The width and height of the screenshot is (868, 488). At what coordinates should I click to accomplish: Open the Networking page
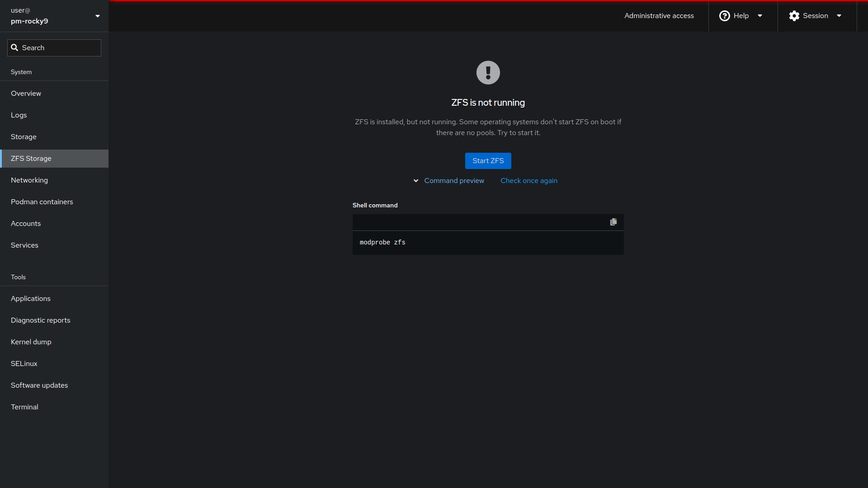click(x=54, y=180)
